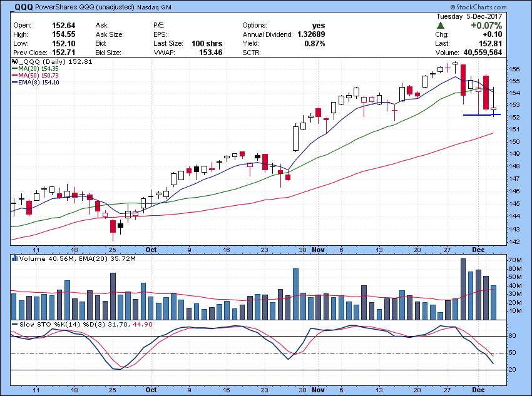This screenshot has width=532, height=396.
Task: Click the 156 price axis label
Action: [514, 69]
